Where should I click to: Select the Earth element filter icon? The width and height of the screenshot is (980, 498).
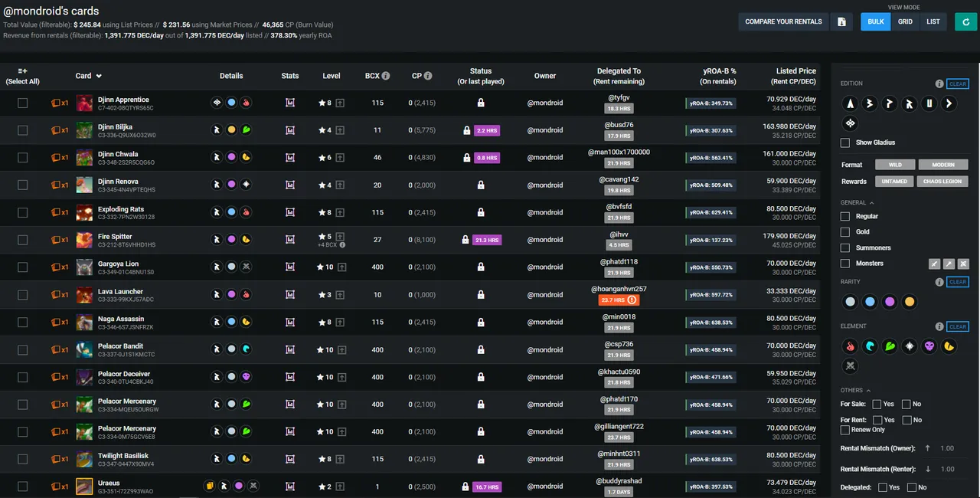[890, 347]
